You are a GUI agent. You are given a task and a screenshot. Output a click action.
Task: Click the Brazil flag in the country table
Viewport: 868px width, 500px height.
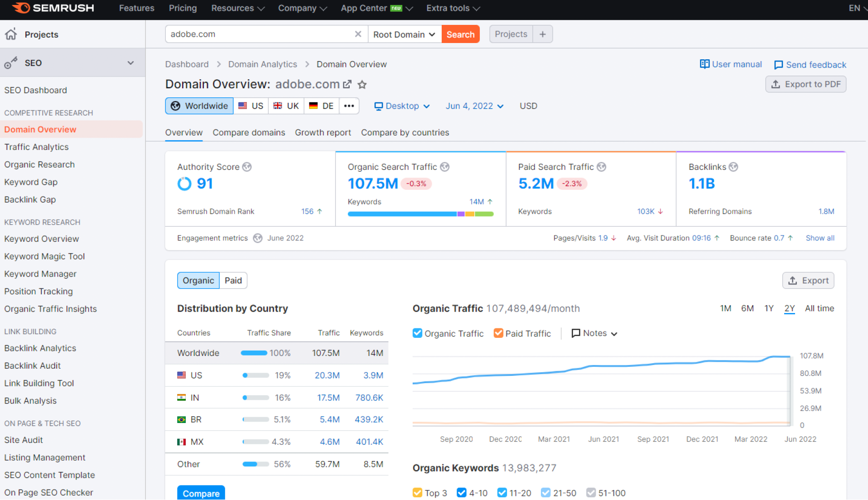182,419
